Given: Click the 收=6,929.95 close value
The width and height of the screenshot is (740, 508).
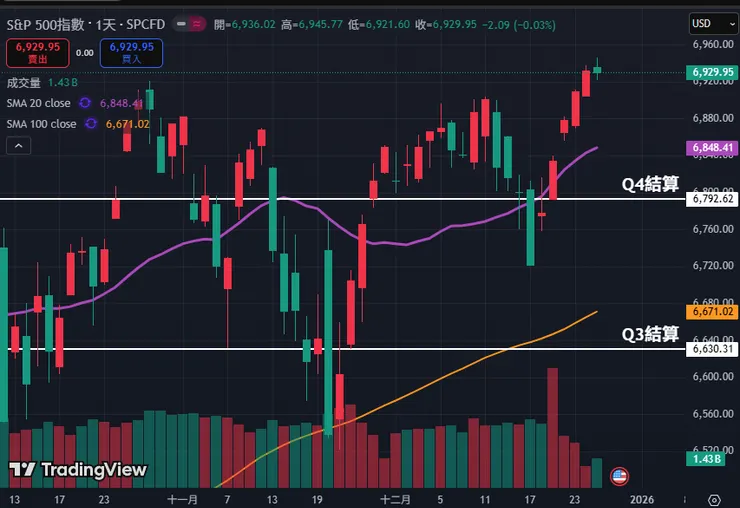Looking at the screenshot, I should [446, 25].
